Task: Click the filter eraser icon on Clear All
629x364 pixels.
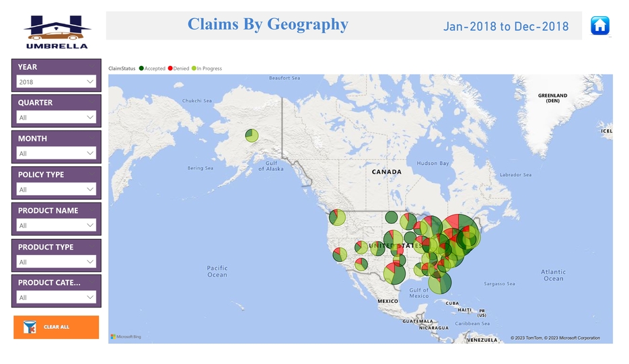Action: [30, 328]
